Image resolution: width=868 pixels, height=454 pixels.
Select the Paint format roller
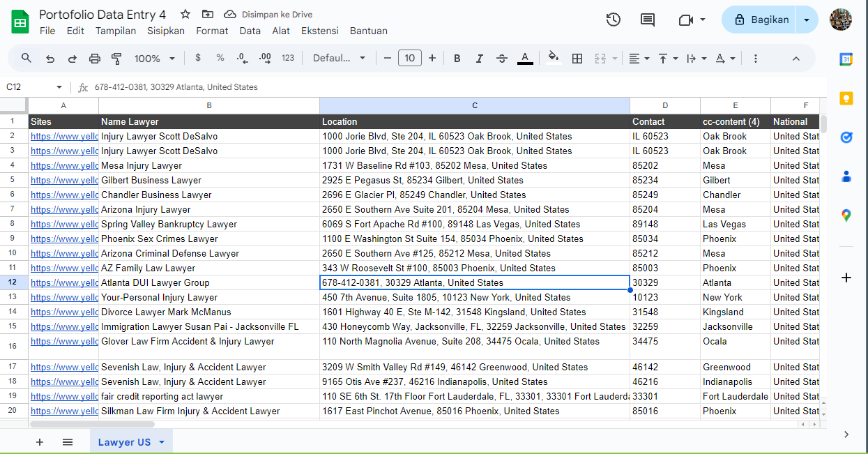116,59
